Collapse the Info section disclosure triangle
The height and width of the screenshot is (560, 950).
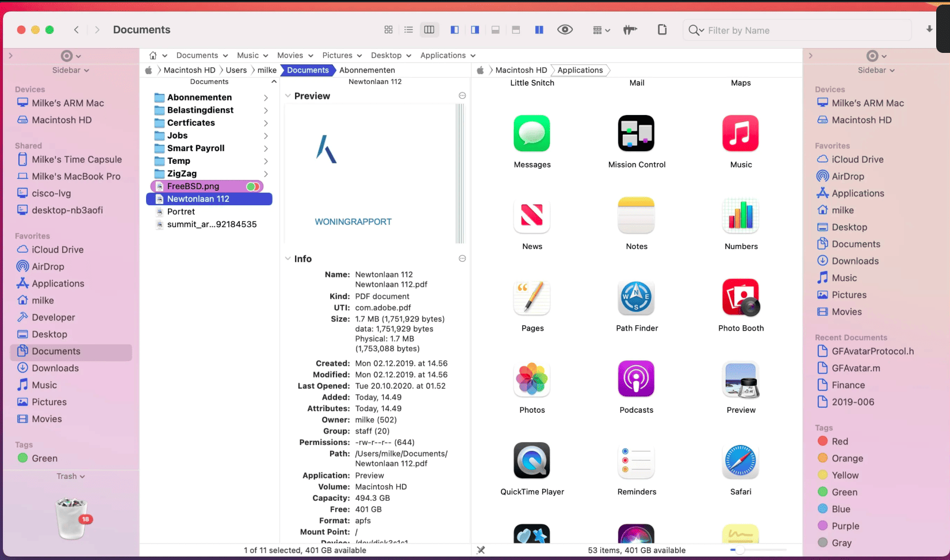pyautogui.click(x=288, y=259)
